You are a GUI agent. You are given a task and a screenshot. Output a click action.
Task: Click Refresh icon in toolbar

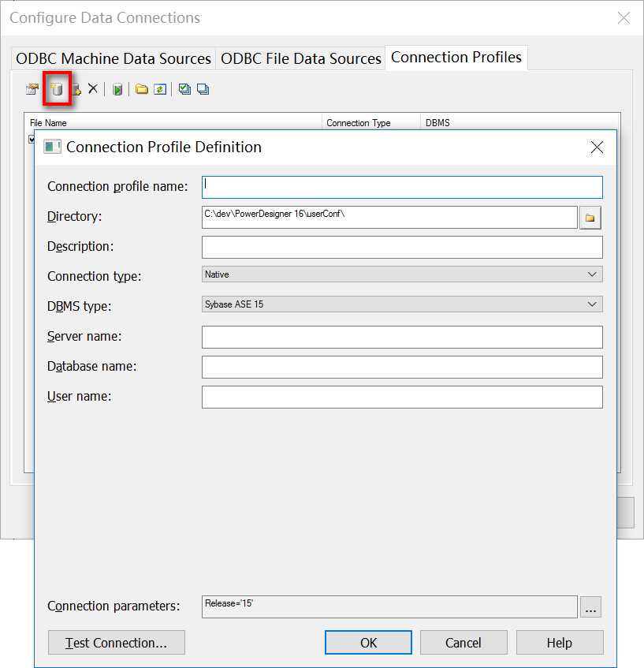[x=160, y=89]
